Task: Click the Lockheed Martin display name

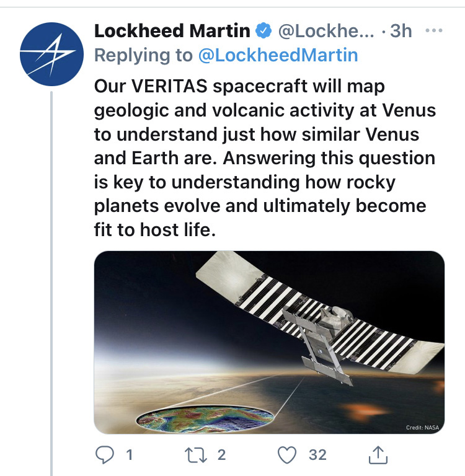Action: point(172,30)
